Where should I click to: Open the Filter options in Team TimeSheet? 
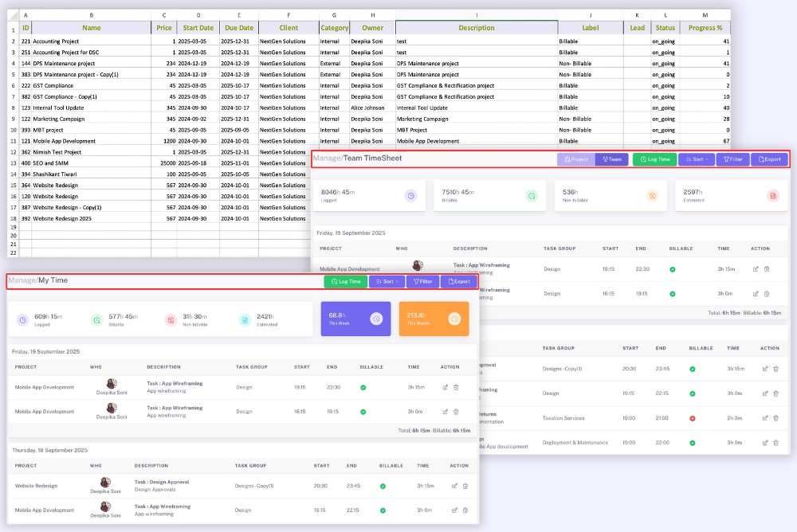click(732, 159)
